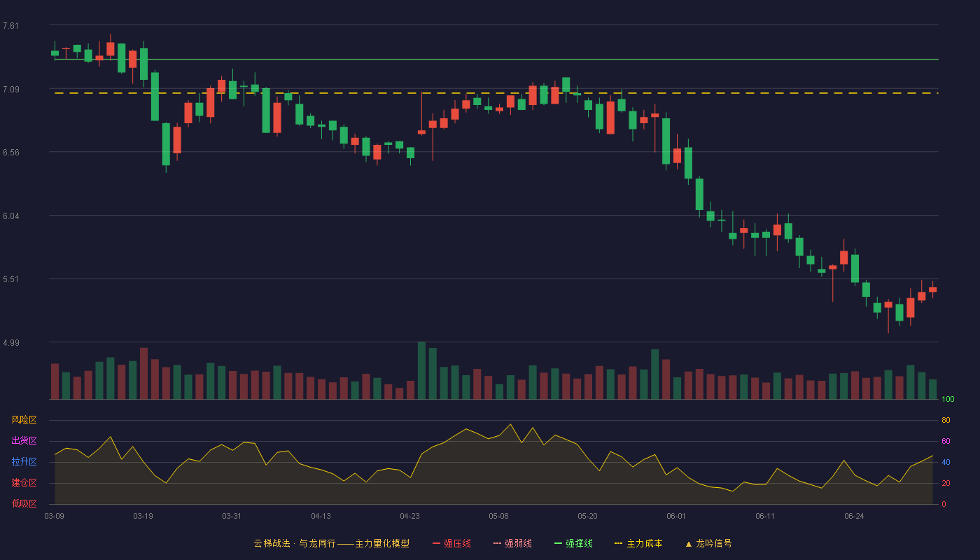Click the 04-23 date label
The height and width of the screenshot is (560, 980).
tap(409, 516)
